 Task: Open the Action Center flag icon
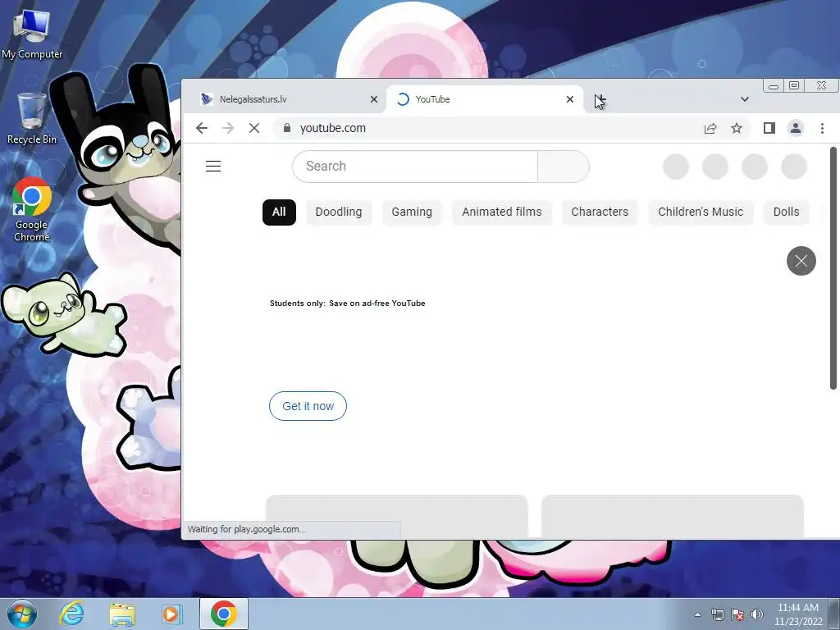click(x=737, y=614)
